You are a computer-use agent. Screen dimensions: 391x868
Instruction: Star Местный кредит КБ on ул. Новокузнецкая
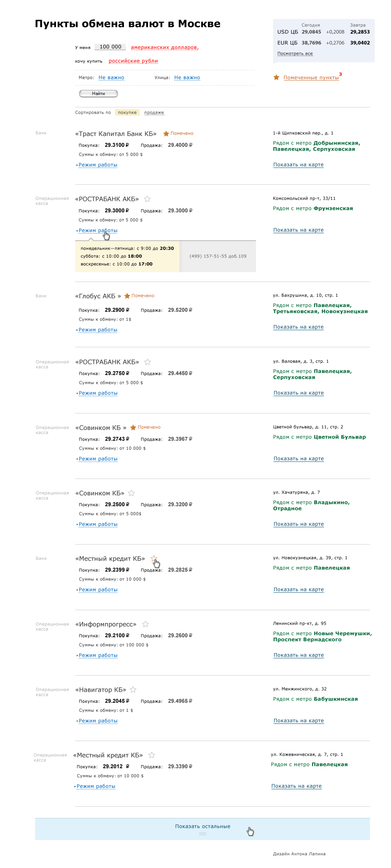coord(154,559)
